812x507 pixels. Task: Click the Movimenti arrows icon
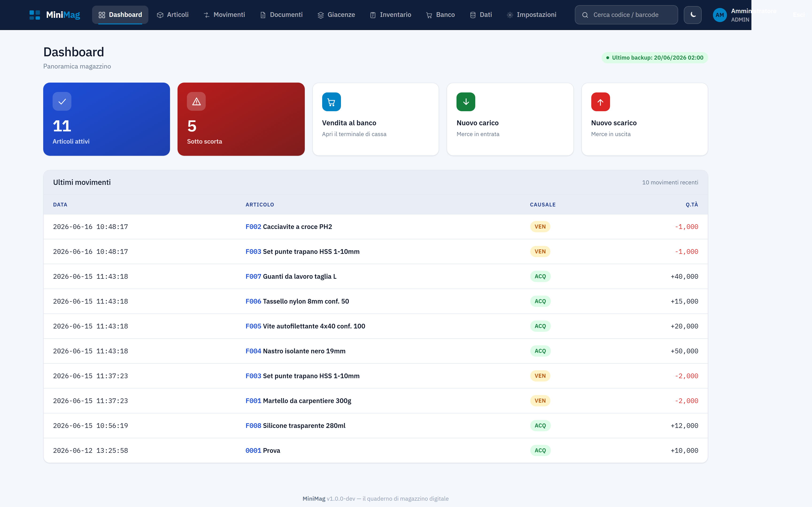pyautogui.click(x=207, y=15)
